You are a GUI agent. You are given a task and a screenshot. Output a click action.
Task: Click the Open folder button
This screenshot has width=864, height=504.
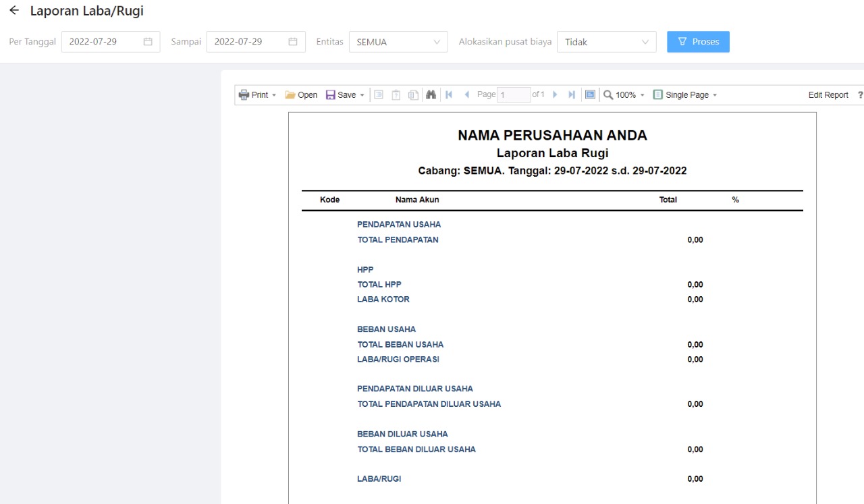pos(301,95)
